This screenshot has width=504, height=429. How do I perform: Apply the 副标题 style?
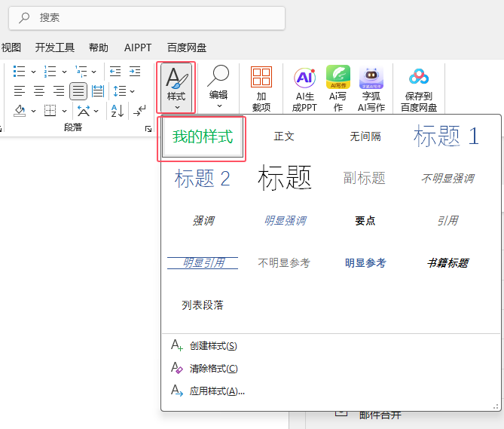pos(365,178)
